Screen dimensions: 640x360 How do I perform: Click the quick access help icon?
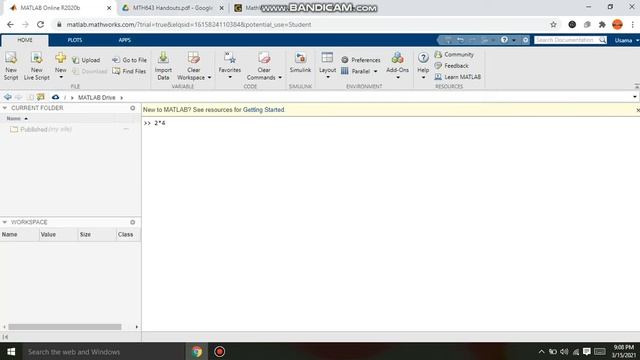[x=504, y=40]
